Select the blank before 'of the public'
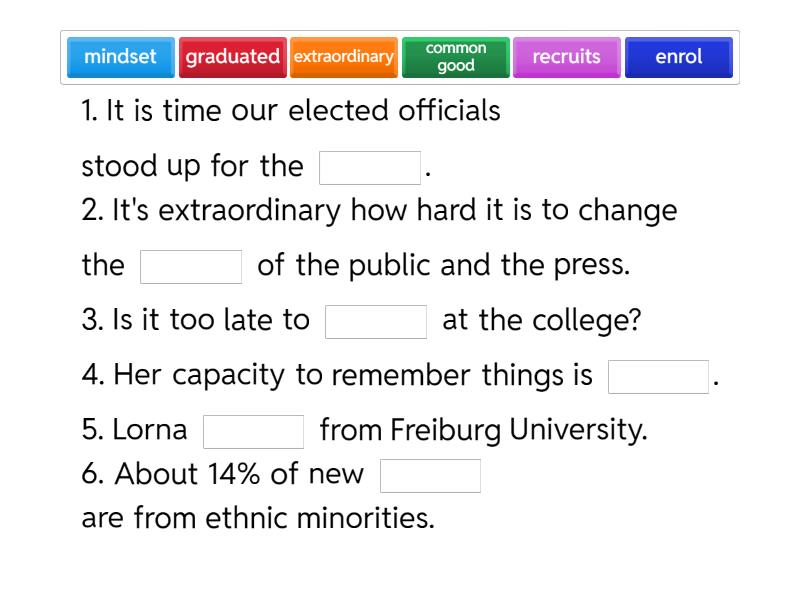This screenshot has width=800, height=600. [191, 267]
